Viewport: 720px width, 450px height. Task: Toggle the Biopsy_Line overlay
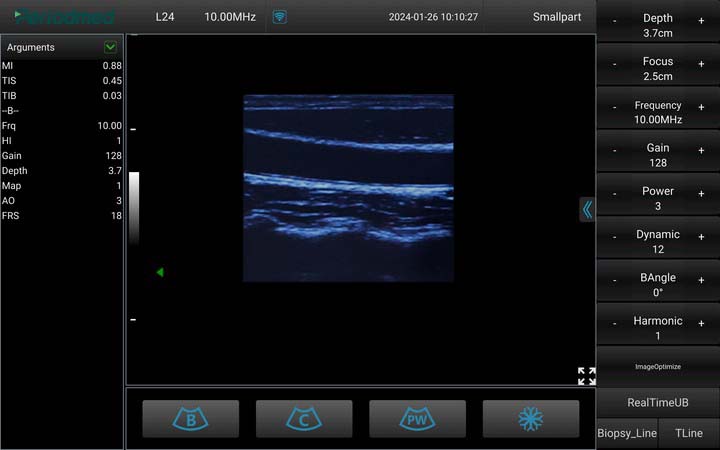627,433
